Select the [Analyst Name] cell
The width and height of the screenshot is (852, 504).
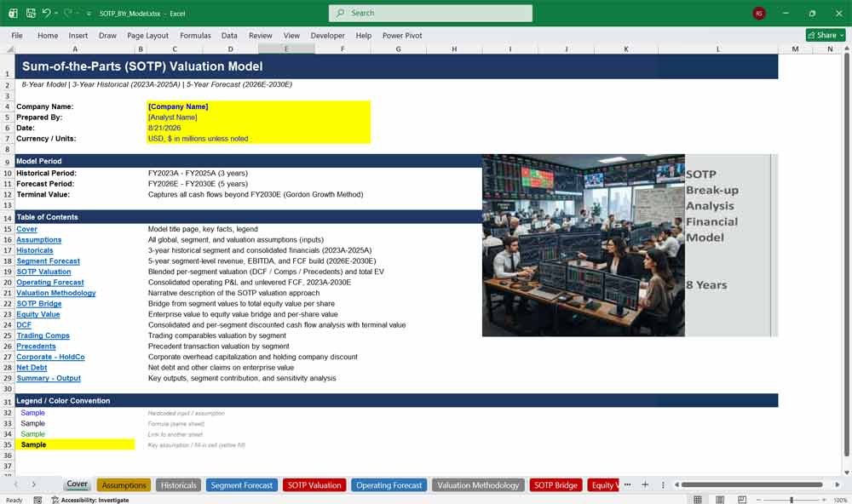coord(259,117)
